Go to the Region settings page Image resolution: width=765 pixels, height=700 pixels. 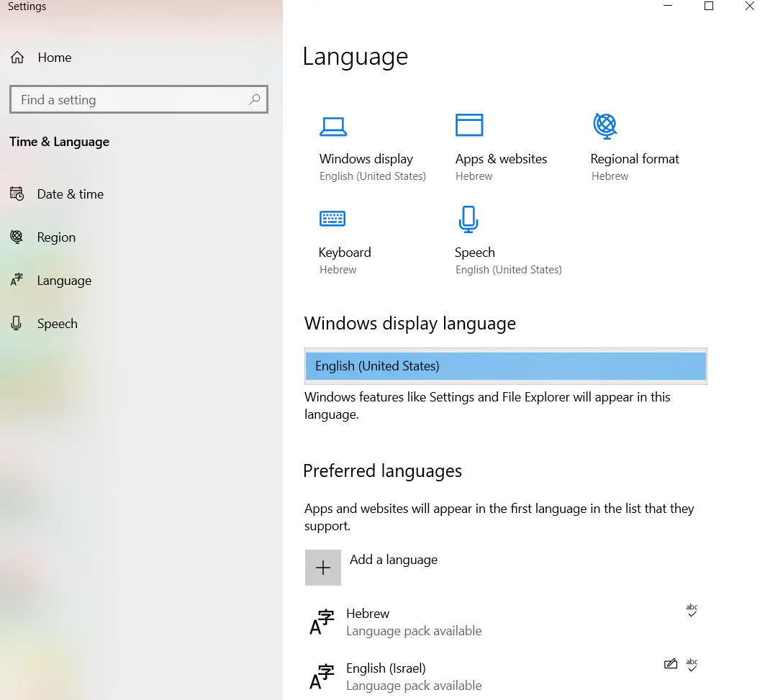pyautogui.click(x=56, y=237)
